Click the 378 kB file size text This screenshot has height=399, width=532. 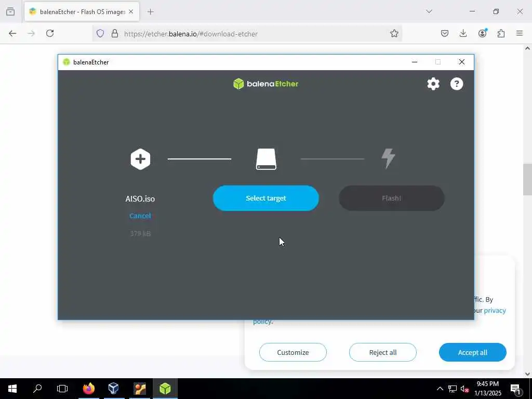pos(140,233)
